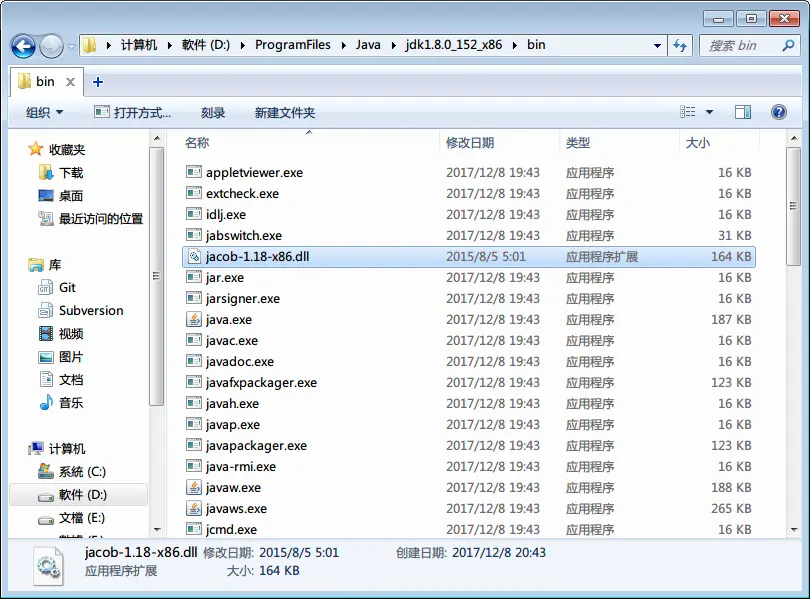The width and height of the screenshot is (810, 599).
Task: Click the javaws.exe file icon
Action: click(x=194, y=508)
